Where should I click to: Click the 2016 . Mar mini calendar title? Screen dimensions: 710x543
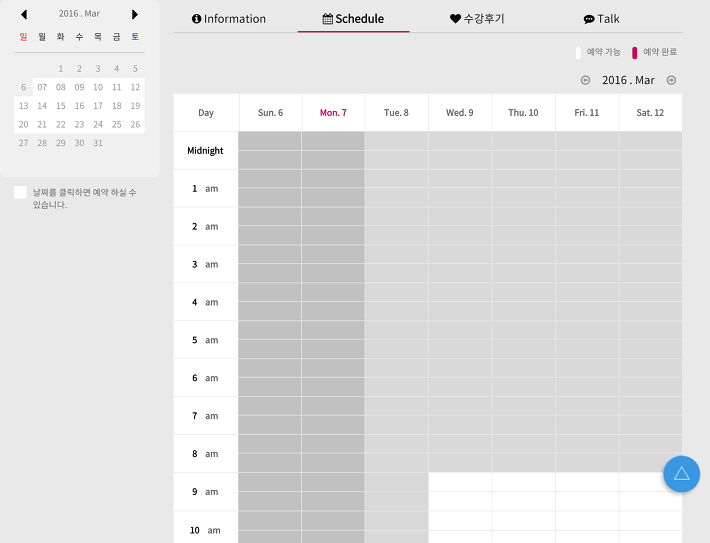click(x=79, y=14)
